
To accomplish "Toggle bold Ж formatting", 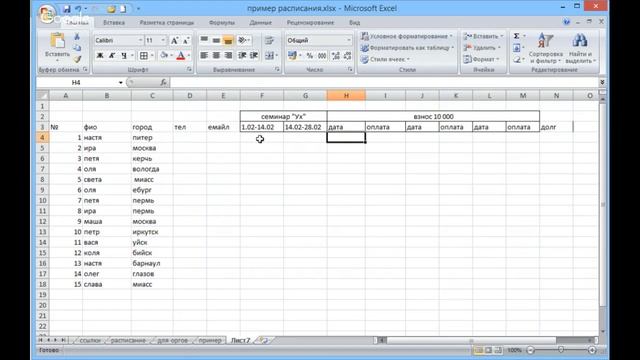I will click(100, 56).
